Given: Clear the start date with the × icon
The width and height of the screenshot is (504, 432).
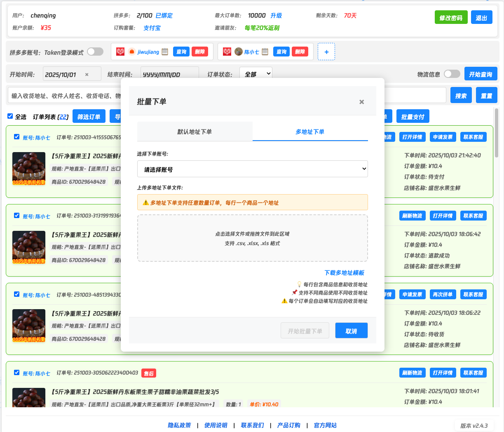Looking at the screenshot, I should 87,75.
